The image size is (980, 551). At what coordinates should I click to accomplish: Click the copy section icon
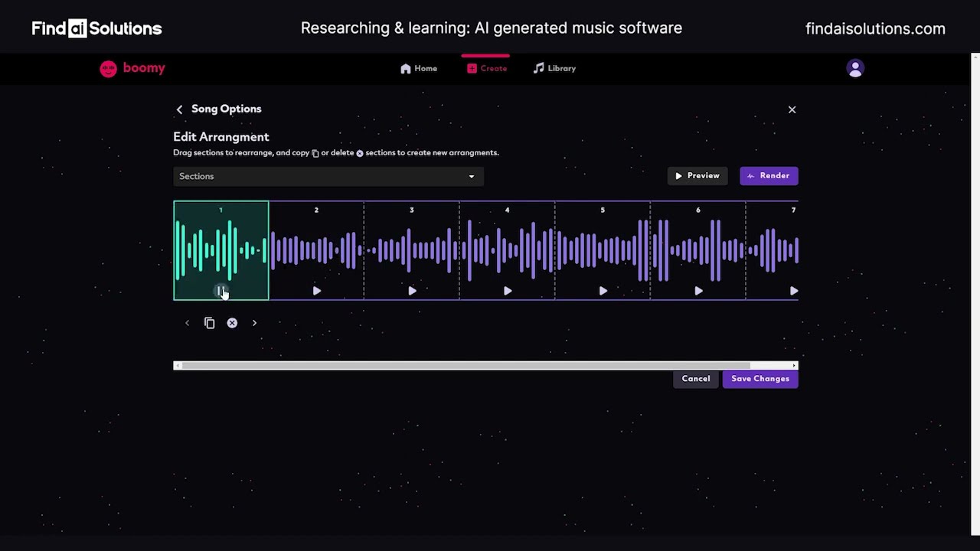click(209, 322)
